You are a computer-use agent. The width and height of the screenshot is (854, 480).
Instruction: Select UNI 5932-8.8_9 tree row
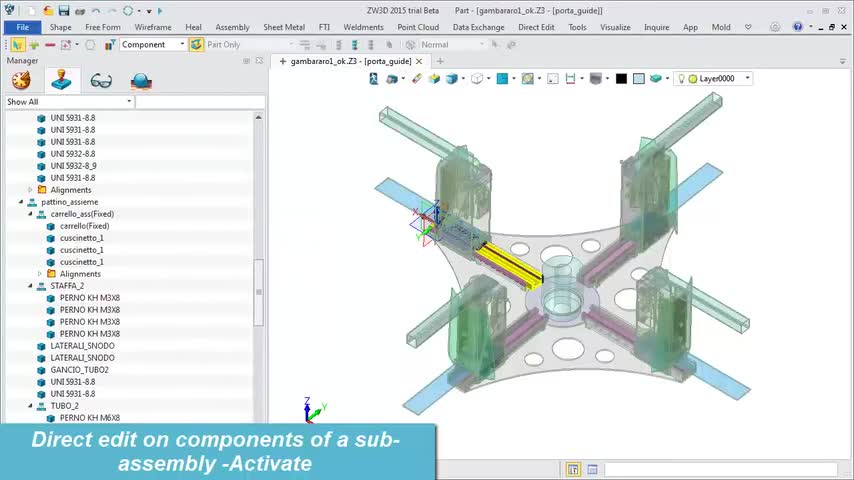click(74, 166)
